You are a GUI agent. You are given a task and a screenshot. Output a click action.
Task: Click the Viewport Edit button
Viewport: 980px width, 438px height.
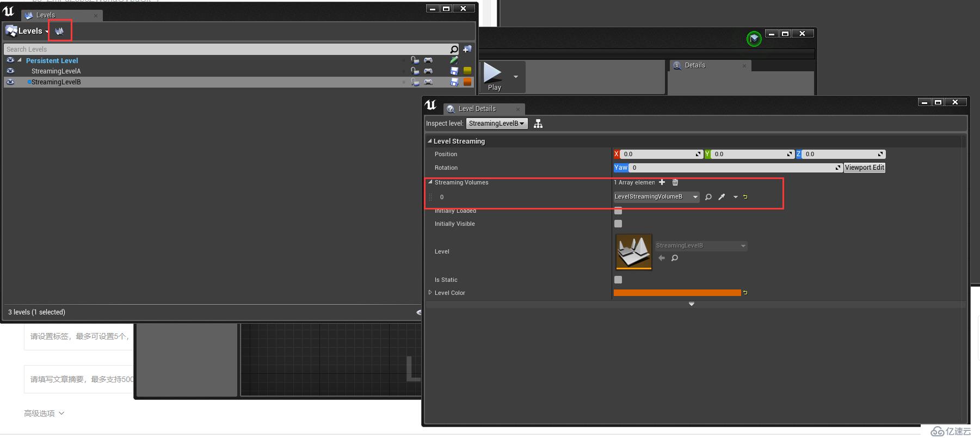click(865, 168)
